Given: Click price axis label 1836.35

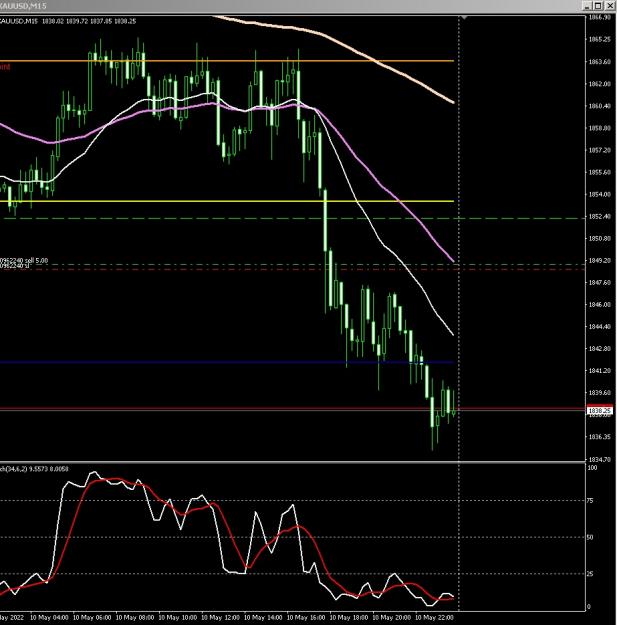Looking at the screenshot, I should click(599, 436).
